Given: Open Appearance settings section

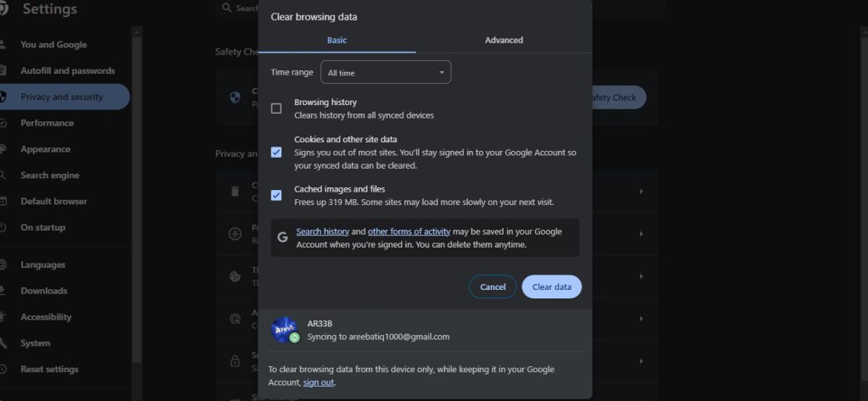Looking at the screenshot, I should [x=46, y=149].
